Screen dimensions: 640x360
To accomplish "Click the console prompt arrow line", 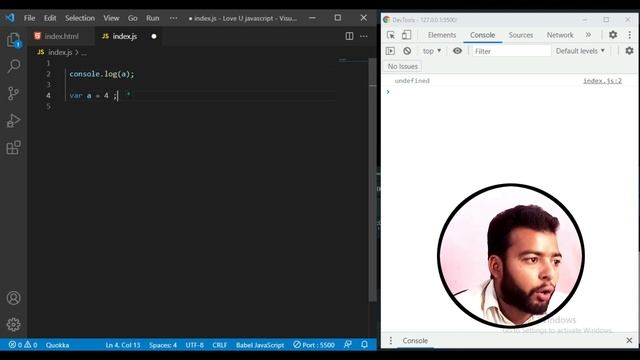I will [x=510, y=92].
